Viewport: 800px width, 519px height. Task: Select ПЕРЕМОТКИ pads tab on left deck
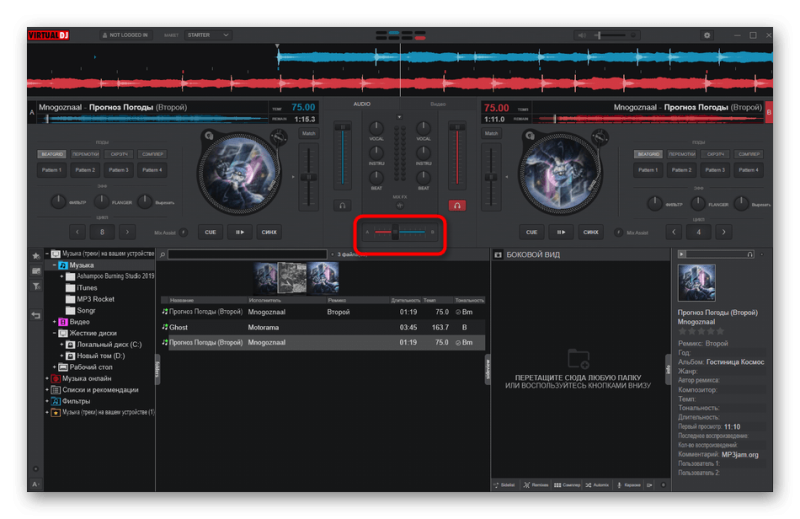coord(85,154)
